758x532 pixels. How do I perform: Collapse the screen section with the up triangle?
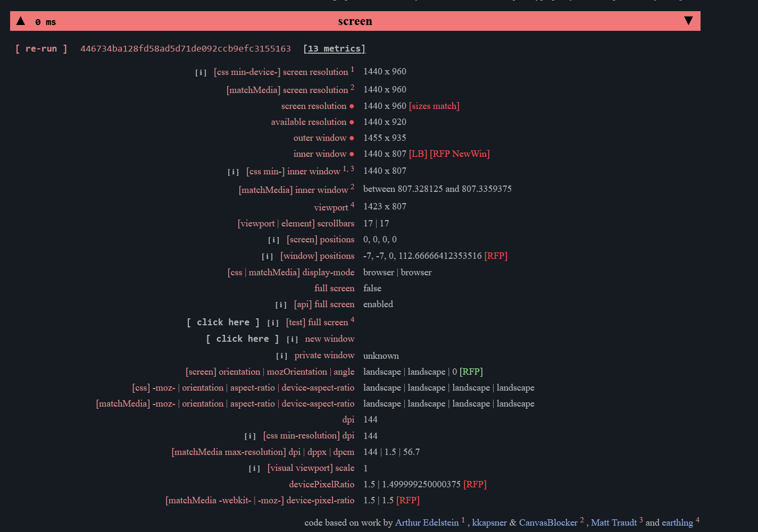20,21
